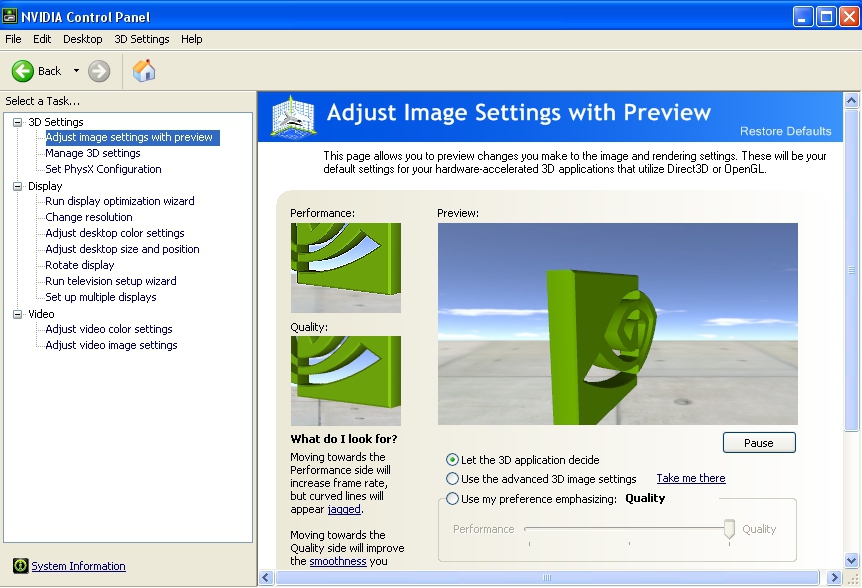Click the 3D Preview image

click(x=617, y=324)
